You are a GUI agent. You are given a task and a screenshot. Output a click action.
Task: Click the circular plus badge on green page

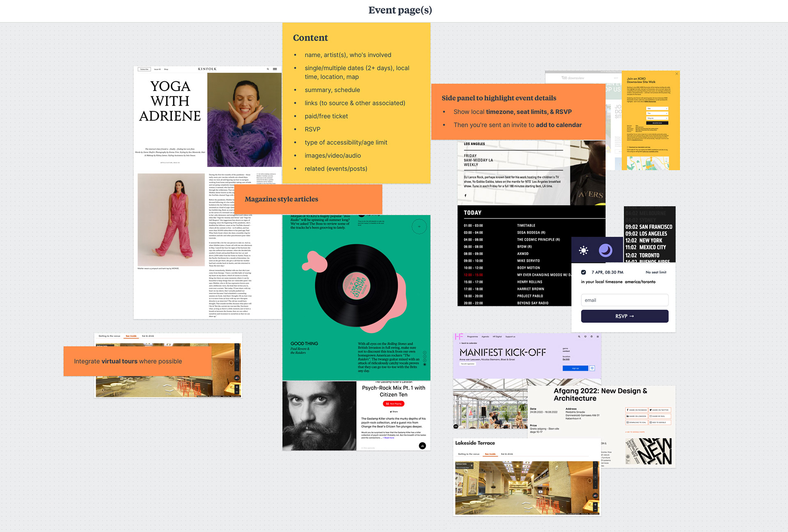419,226
